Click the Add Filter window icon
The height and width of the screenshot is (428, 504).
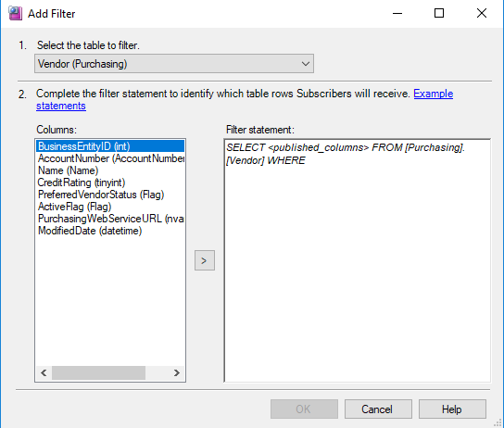15,14
